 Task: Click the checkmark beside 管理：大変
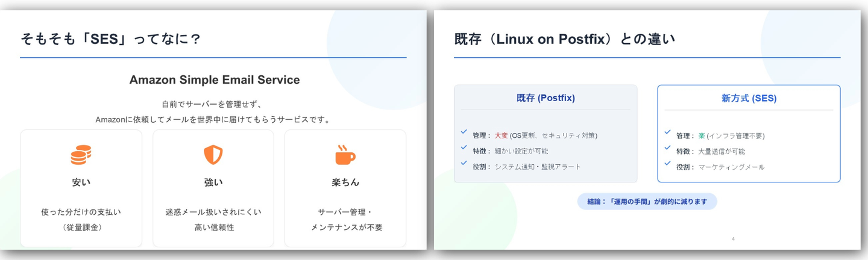464,131
